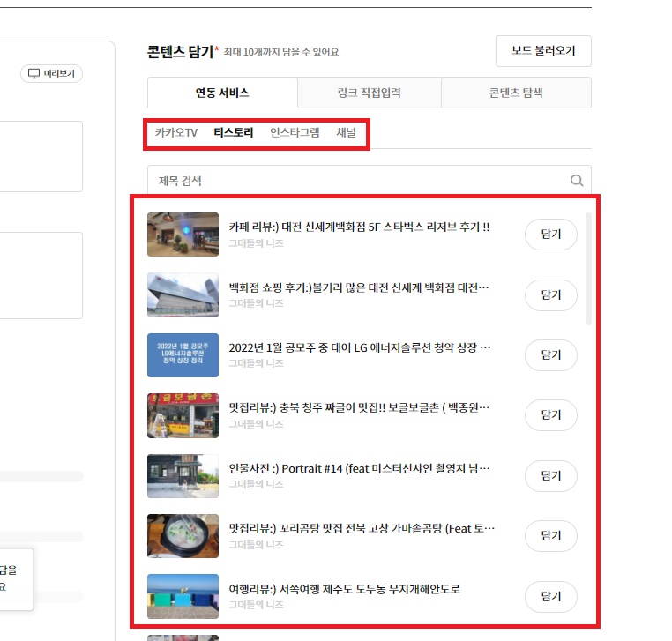The width and height of the screenshot is (672, 641).
Task: Click title 여행리뷰:) 서쪽여행 제주도 도두동
Action: tap(344, 589)
